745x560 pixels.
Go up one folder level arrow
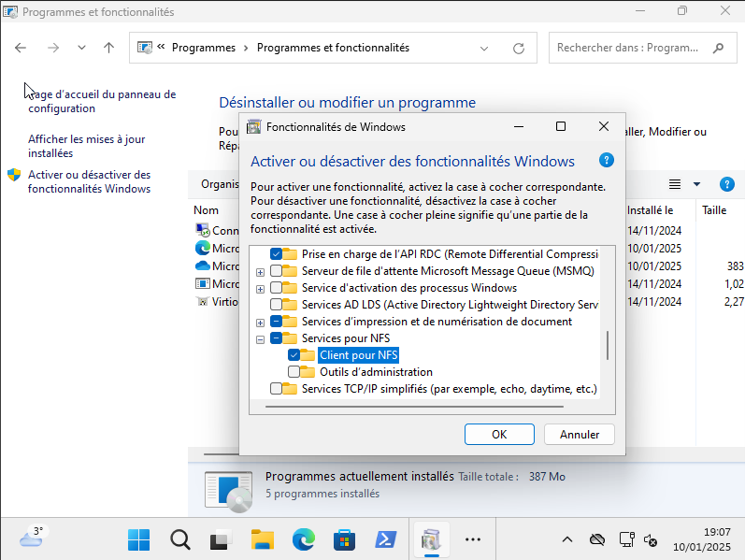point(108,48)
